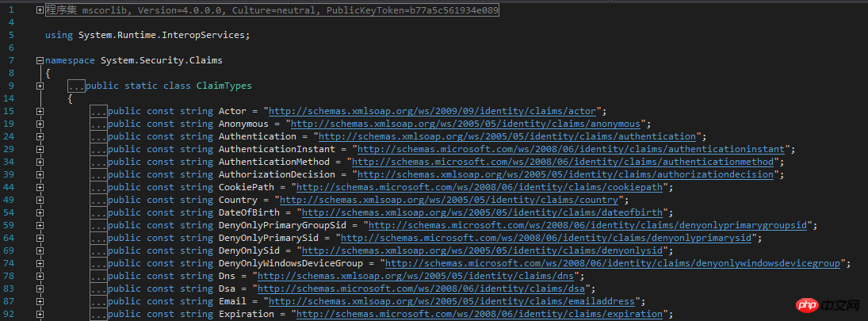The image size is (868, 321).
Task: Click the CookiePath identifier
Action: pyautogui.click(x=247, y=188)
